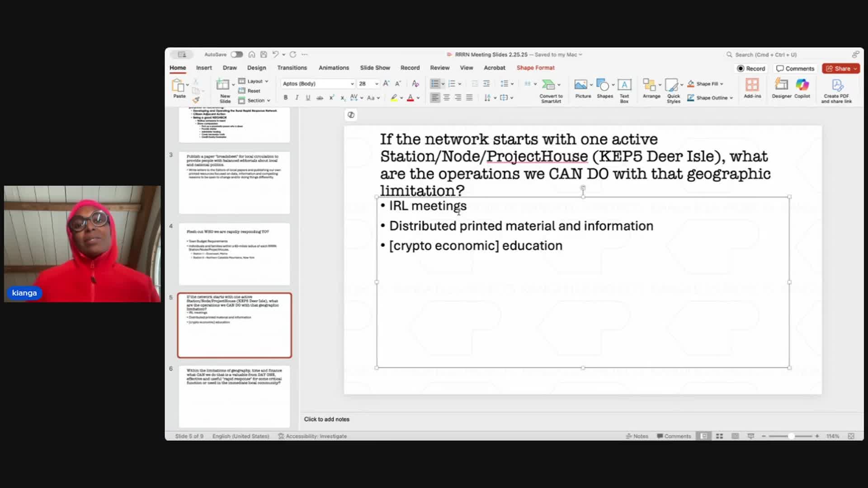Click the Convert to SmartArt icon
This screenshot has height=488, width=868.
pos(548,85)
